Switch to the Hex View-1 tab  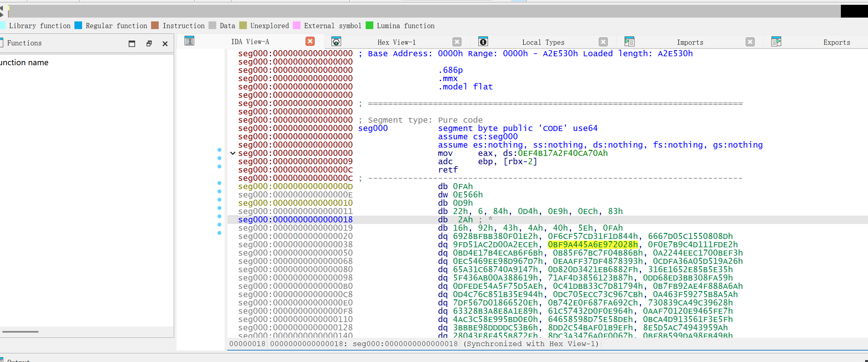click(396, 42)
